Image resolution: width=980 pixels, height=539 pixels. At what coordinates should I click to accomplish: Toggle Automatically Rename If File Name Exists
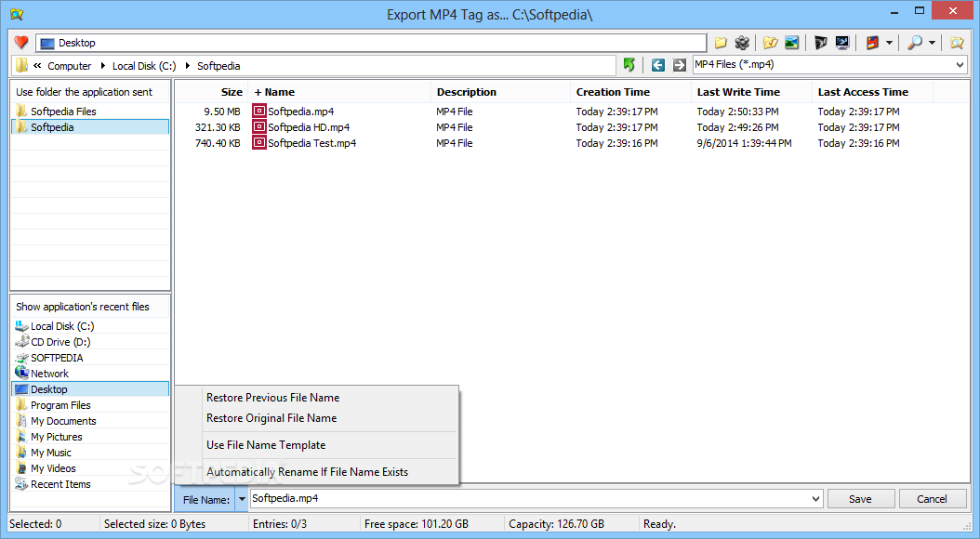click(308, 471)
